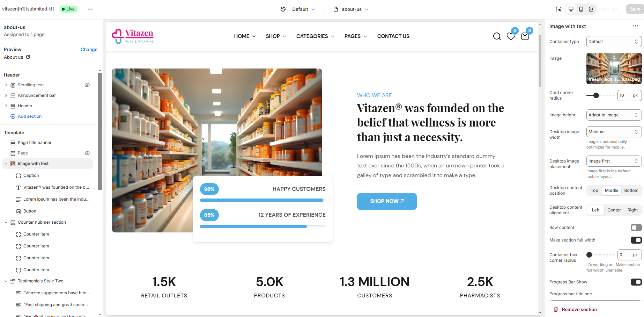Turn off the Progress Bar Show toggle
644x317 pixels.
(x=636, y=282)
